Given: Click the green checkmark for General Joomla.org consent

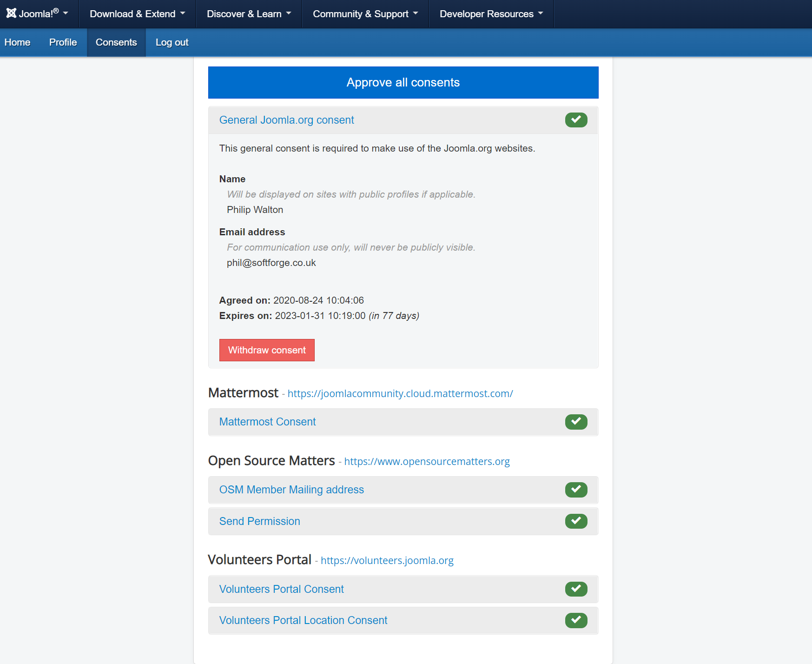Looking at the screenshot, I should click(576, 120).
